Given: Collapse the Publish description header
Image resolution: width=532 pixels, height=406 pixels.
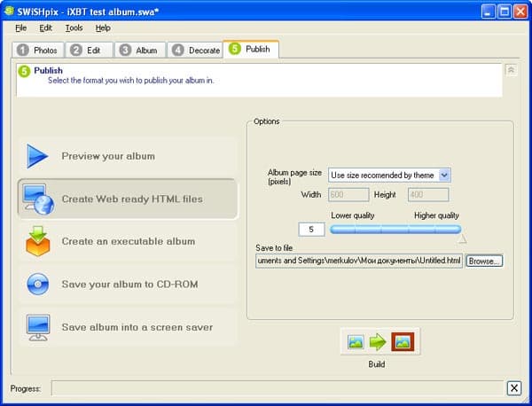Looking at the screenshot, I should 511,70.
